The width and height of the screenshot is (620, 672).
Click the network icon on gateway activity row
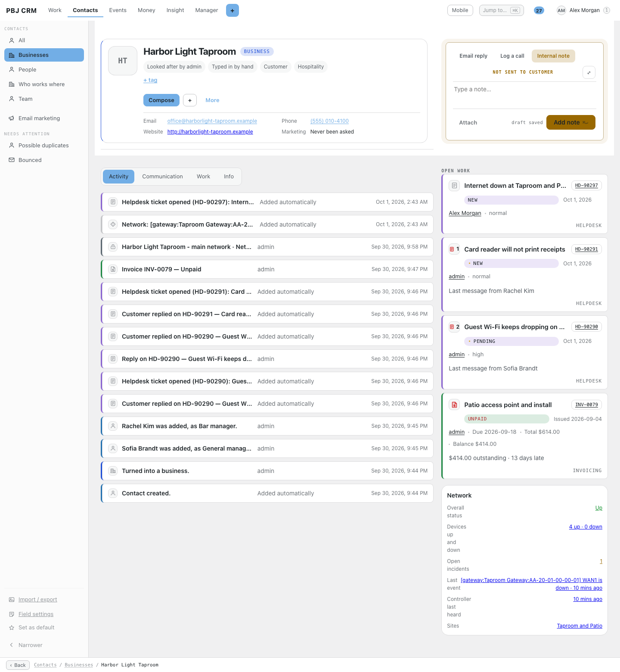[x=113, y=224]
